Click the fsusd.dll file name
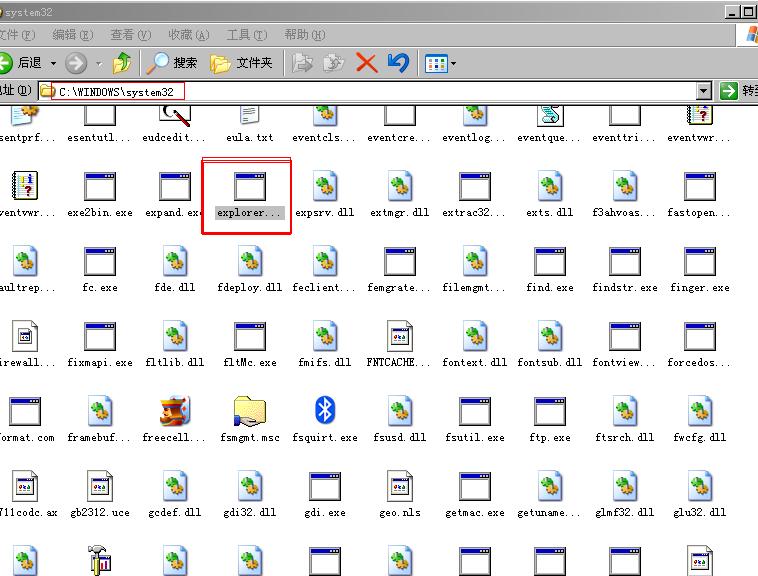Image resolution: width=758 pixels, height=576 pixels. click(400, 437)
